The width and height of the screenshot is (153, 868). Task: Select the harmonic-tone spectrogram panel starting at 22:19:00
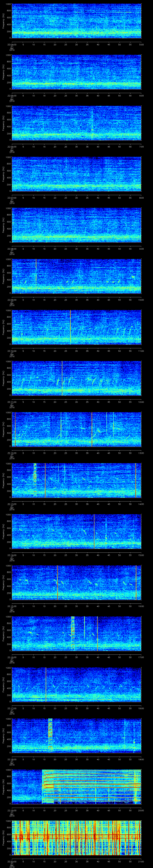click(76, 787)
